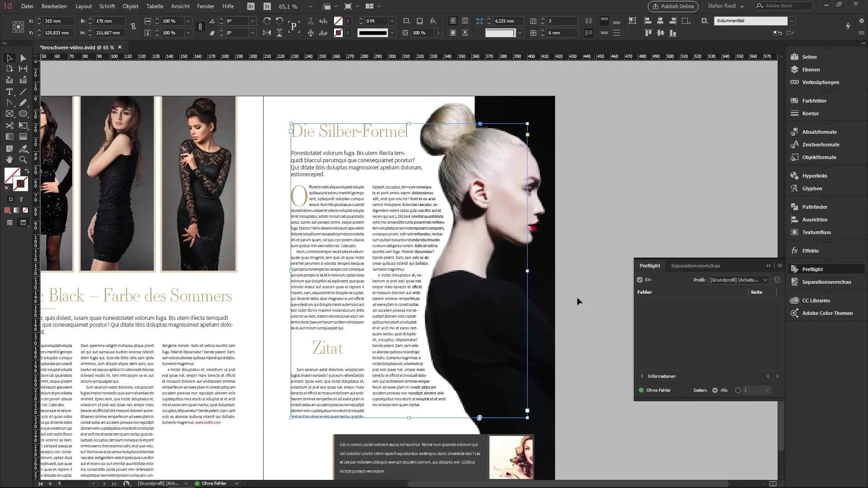Select the Line tool
Screen dimensions: 868x488
(23, 92)
